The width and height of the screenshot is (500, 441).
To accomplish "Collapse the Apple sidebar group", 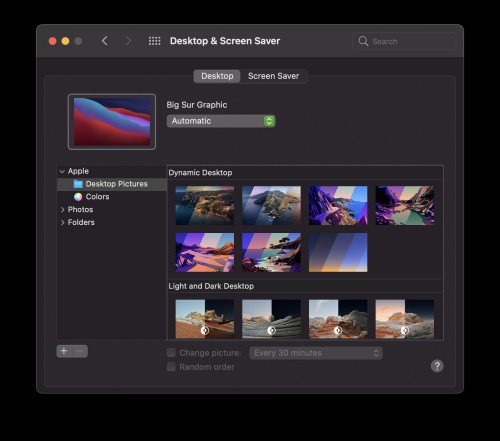I will click(62, 171).
